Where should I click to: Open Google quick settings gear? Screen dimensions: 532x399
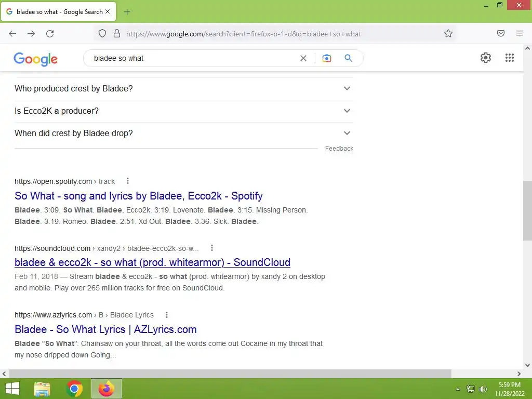point(486,58)
